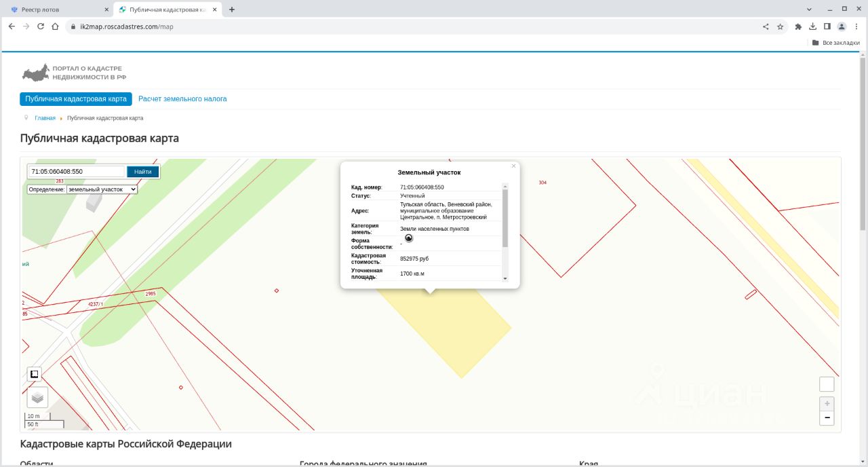Screen dimensions: 868x467
Task: Activate the measure tool icon on map
Action: pyautogui.click(x=35, y=374)
